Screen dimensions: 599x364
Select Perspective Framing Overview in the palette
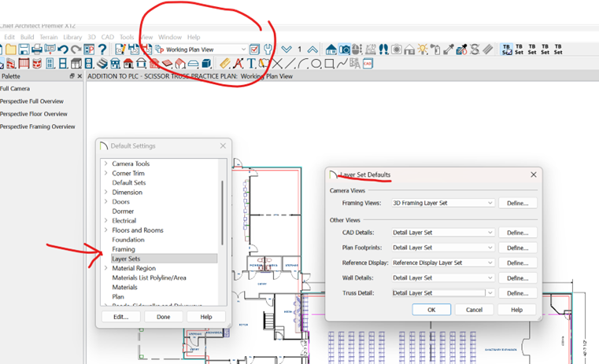38,127
